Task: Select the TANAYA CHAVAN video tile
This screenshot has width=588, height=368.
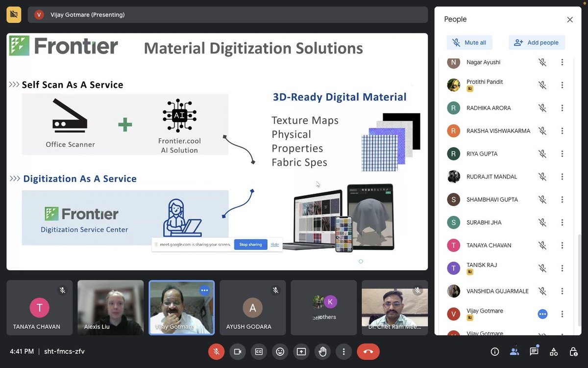Action: [x=39, y=308]
